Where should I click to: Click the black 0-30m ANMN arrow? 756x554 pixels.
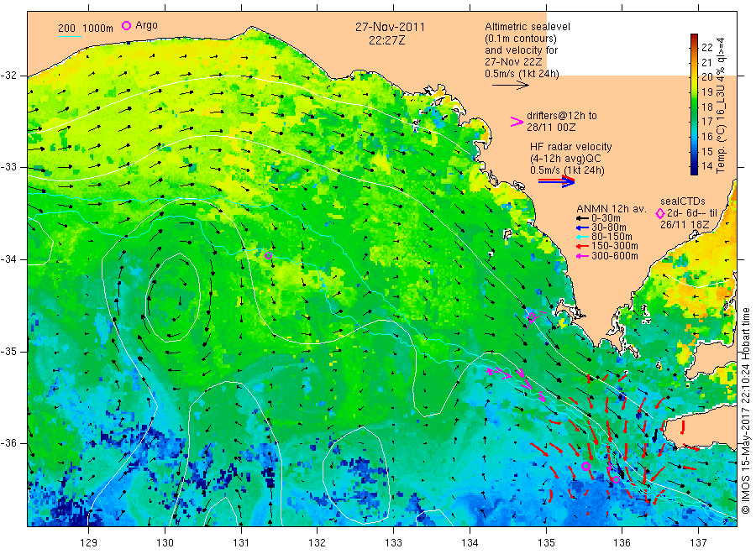click(583, 218)
